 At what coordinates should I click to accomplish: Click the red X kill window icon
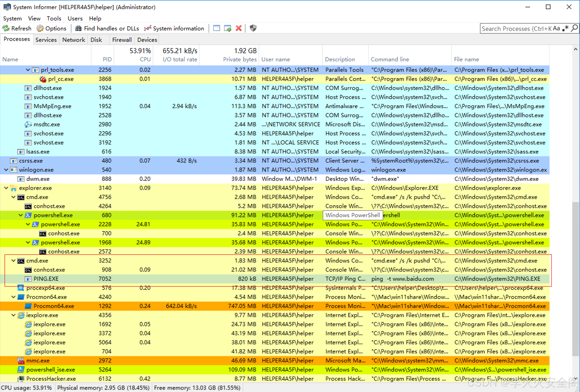[239, 28]
